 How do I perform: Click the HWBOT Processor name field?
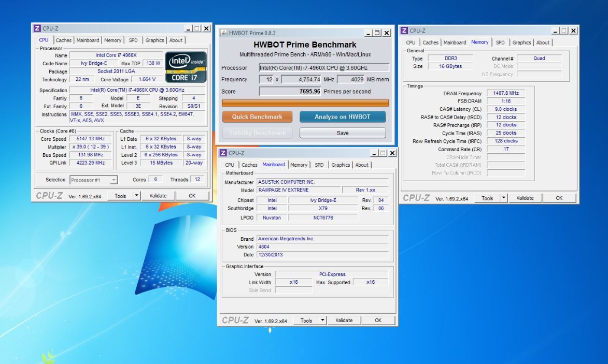point(324,68)
